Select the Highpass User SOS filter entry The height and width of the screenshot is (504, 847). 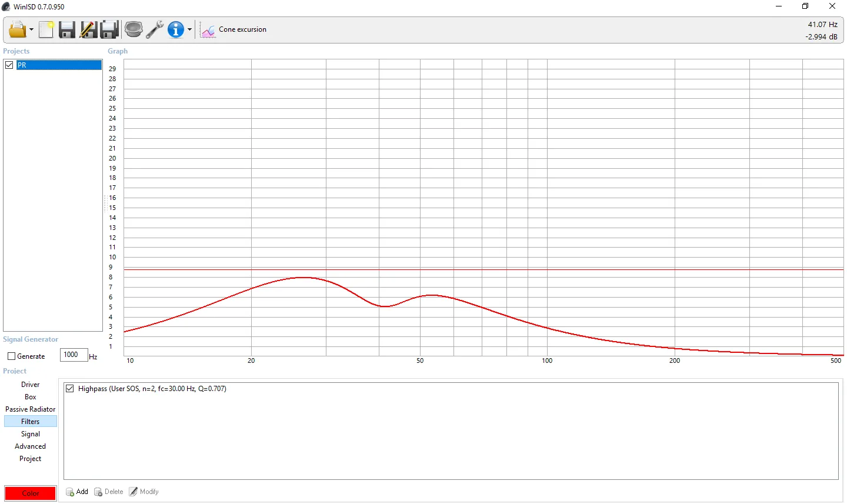[x=152, y=389]
